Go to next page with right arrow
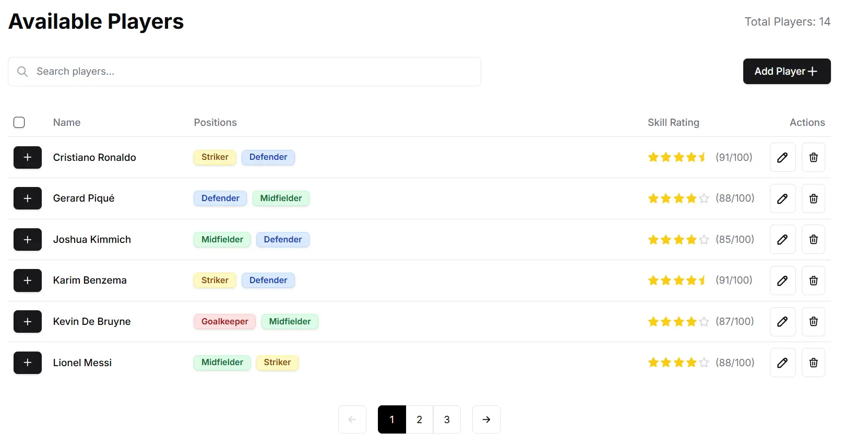Viewport: 868px width, 444px height. [x=486, y=419]
